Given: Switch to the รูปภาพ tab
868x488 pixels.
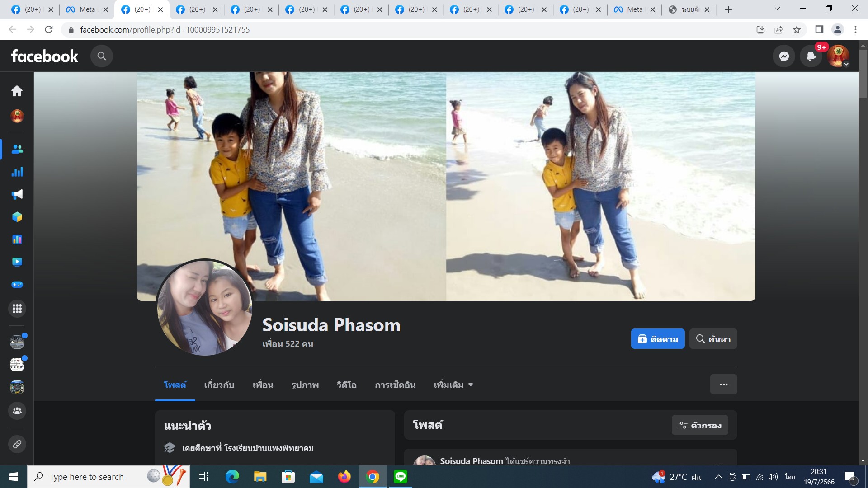Looking at the screenshot, I should click(305, 385).
